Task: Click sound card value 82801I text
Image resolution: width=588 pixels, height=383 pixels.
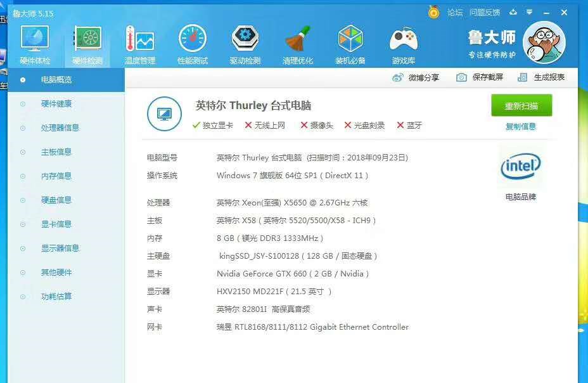Action: click(x=263, y=309)
